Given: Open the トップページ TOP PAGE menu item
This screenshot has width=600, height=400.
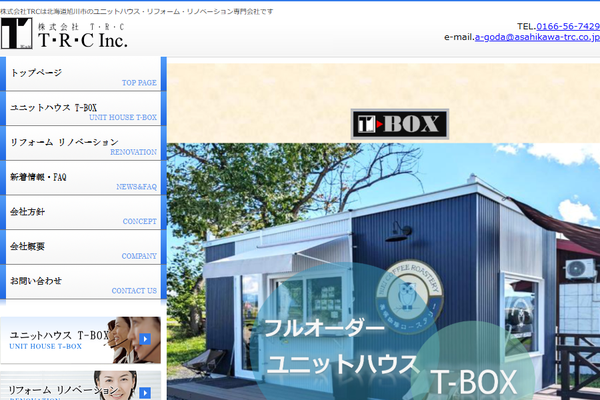Looking at the screenshot, I should pos(83,74).
